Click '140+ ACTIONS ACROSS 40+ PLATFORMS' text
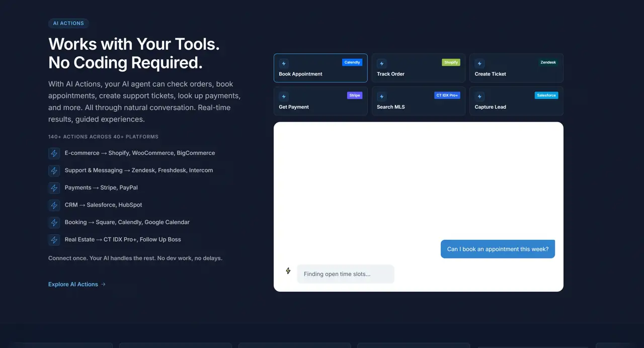The image size is (644, 348). pos(103,137)
